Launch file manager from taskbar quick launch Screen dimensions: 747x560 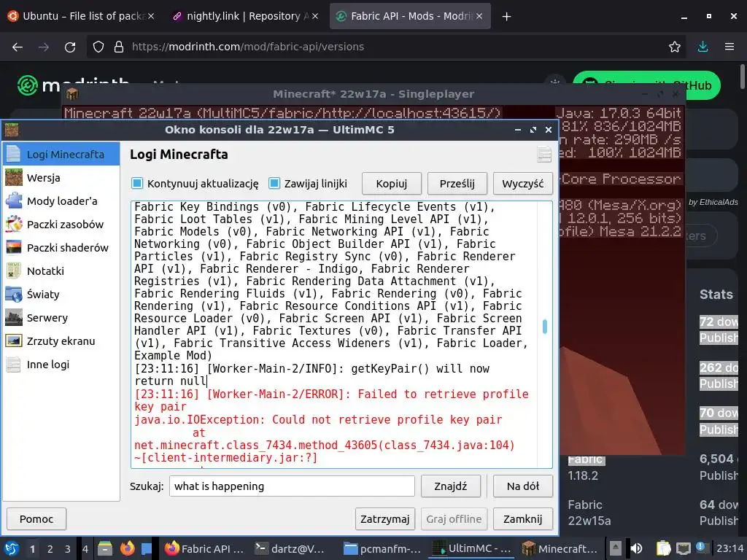coord(105,548)
